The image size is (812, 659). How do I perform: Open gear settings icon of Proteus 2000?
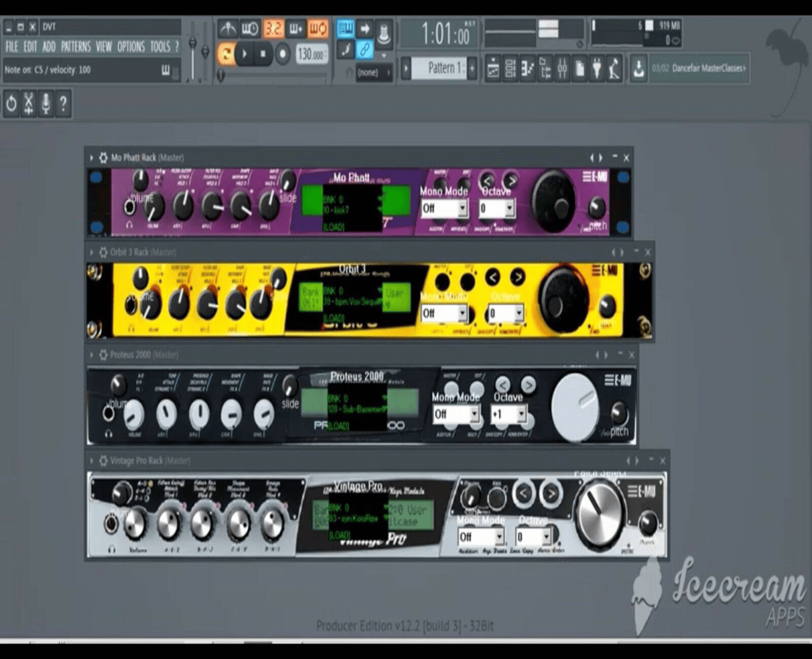point(103,354)
